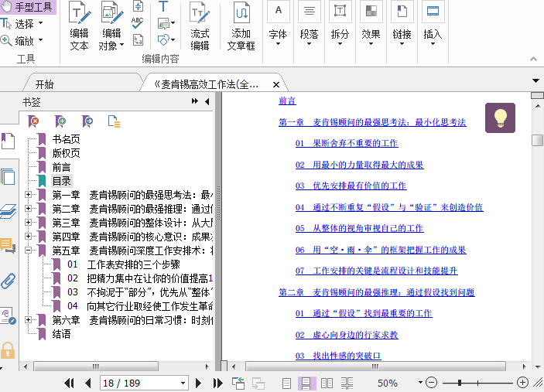This screenshot has height=392, width=544.
Task: Select the 目录 bookmark
Action: tap(62, 181)
